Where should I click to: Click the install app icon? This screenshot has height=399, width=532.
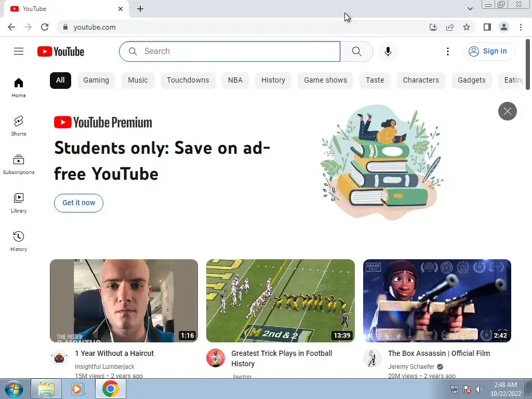coord(433,27)
